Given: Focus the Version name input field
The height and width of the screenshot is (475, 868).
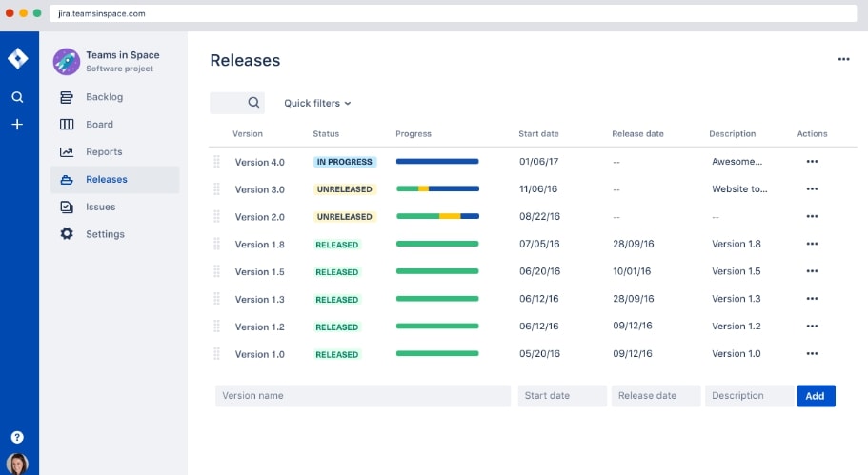Looking at the screenshot, I should (363, 396).
